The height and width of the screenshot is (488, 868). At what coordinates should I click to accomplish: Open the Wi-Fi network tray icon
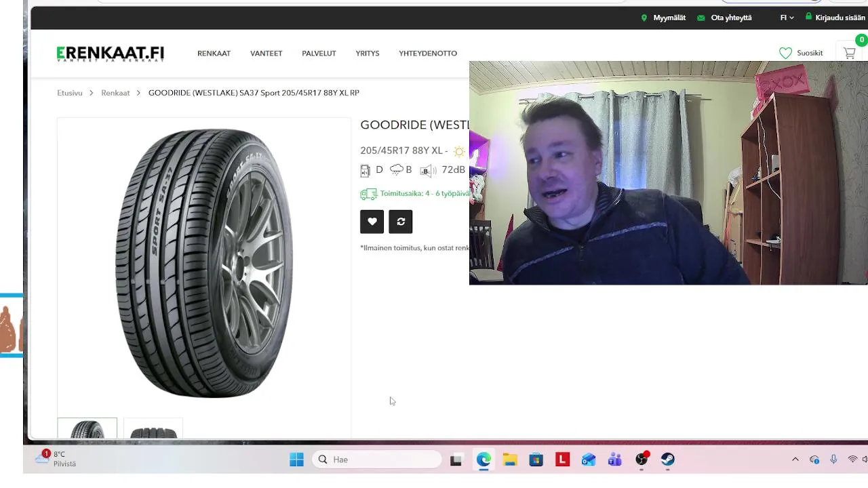pyautogui.click(x=852, y=460)
